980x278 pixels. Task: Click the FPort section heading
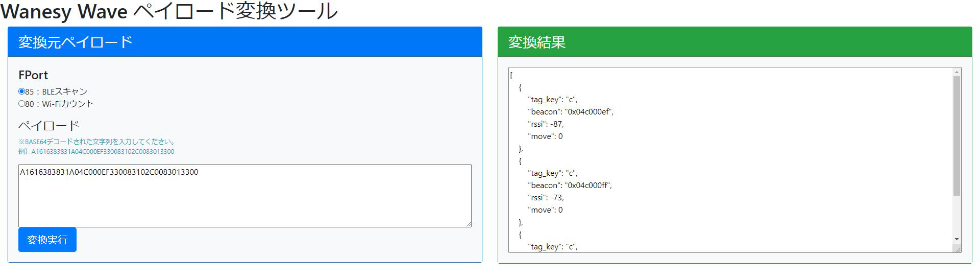[33, 75]
